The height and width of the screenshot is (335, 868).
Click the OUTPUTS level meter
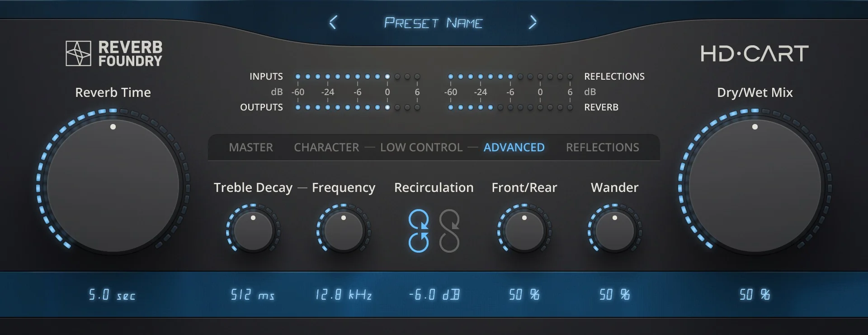click(358, 107)
